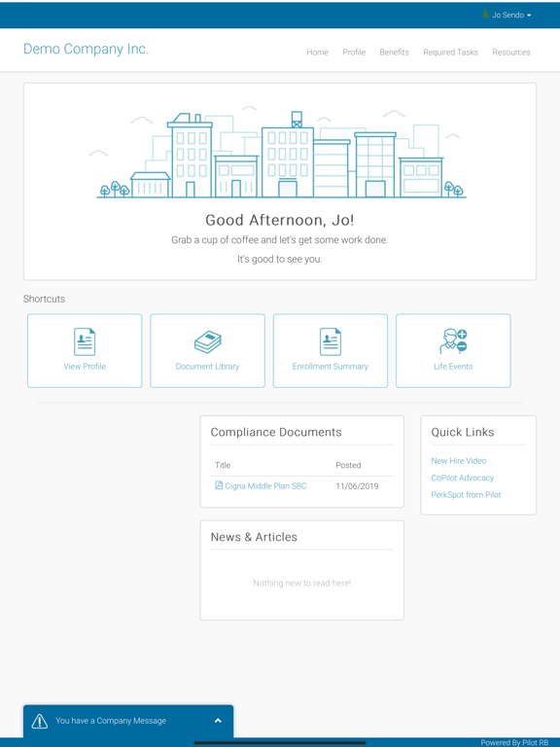Image resolution: width=560 pixels, height=747 pixels.
Task: Click the Title column header
Action: point(223,465)
